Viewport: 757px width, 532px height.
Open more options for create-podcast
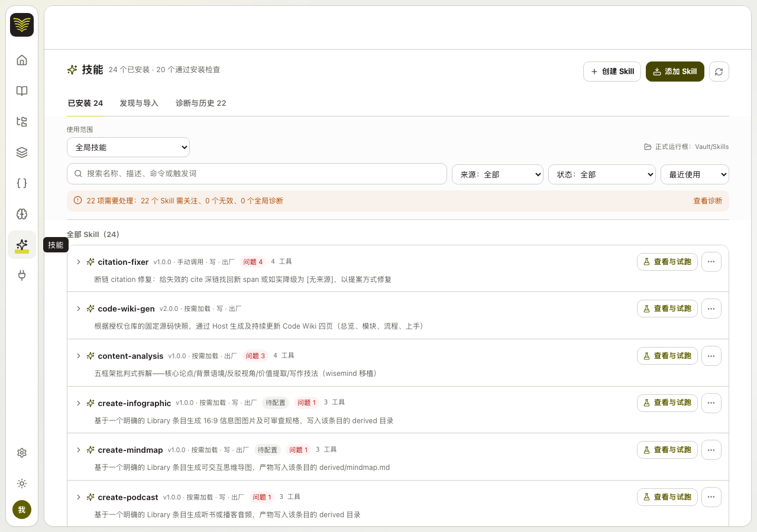click(711, 497)
